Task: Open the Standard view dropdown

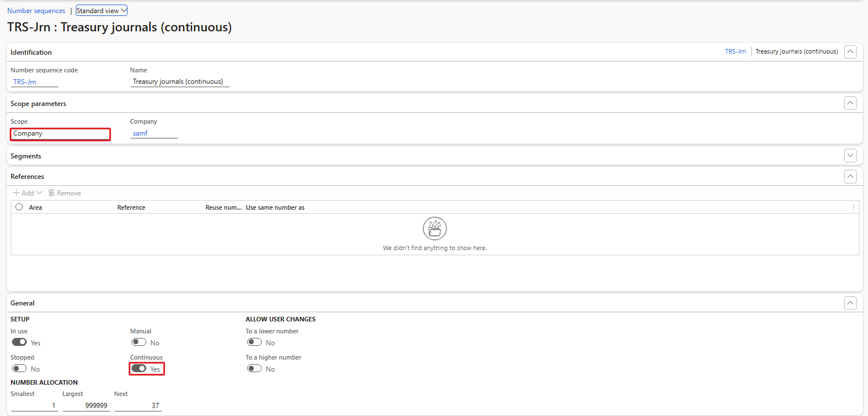Action: 102,11
